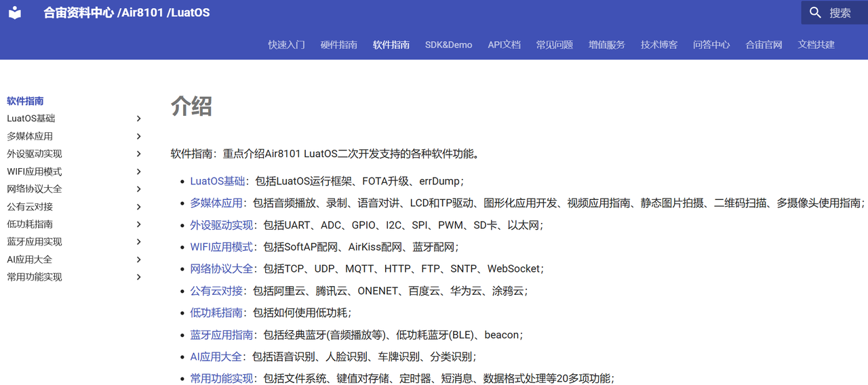Image resolution: width=868 pixels, height=385 pixels.
Task: Expand the 蓝牙应用实现 sidebar chevron
Action: pos(138,242)
